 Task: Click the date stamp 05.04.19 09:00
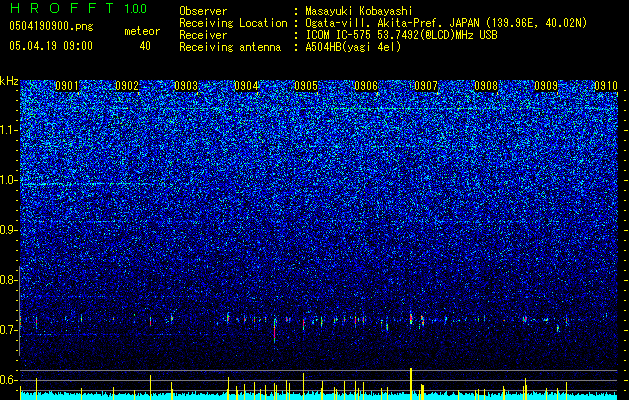[x=51, y=46]
